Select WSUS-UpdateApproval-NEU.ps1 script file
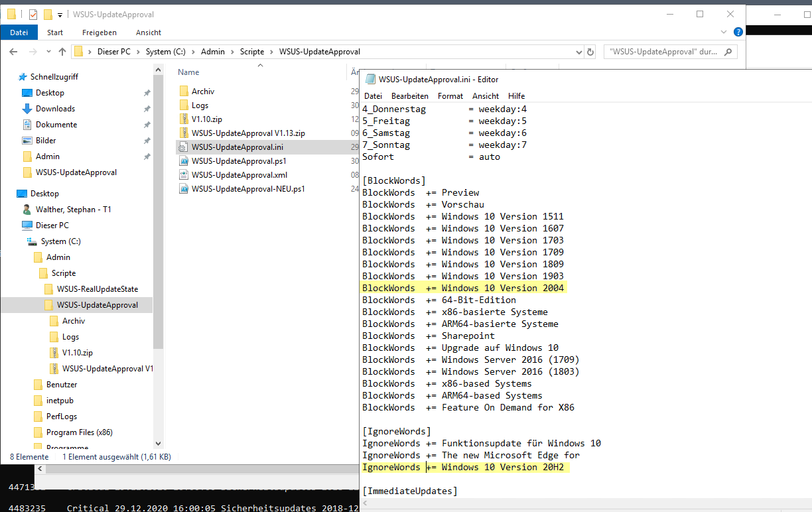This screenshot has width=812, height=512. 248,189
